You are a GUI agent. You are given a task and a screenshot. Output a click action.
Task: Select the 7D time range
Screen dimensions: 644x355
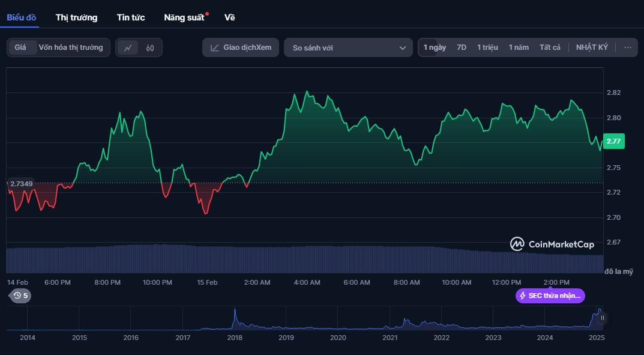pyautogui.click(x=461, y=47)
